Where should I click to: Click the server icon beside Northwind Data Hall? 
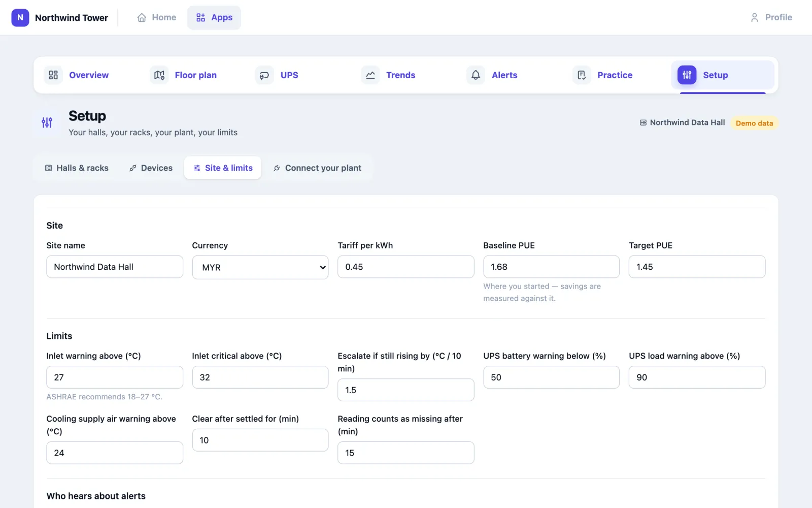(643, 123)
